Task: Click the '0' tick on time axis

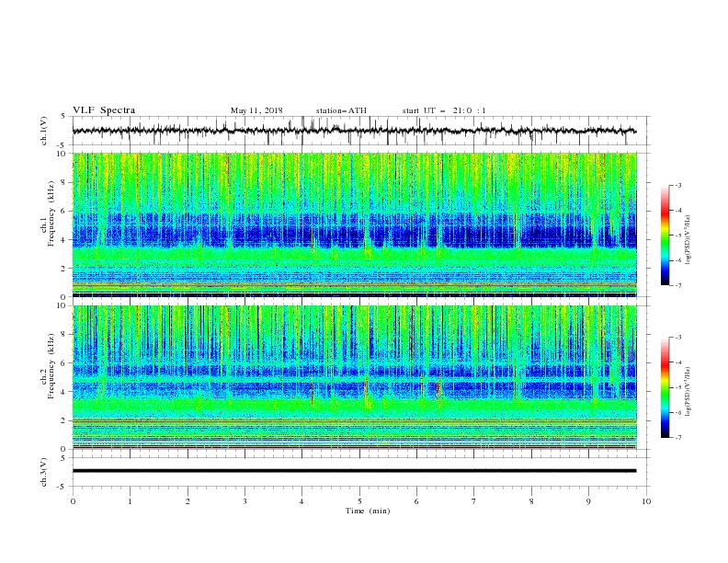Action: coord(73,501)
